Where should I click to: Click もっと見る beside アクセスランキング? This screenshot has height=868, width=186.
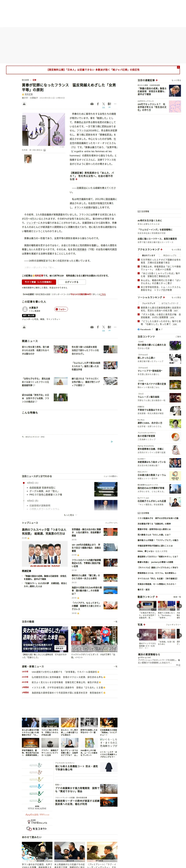176,250
